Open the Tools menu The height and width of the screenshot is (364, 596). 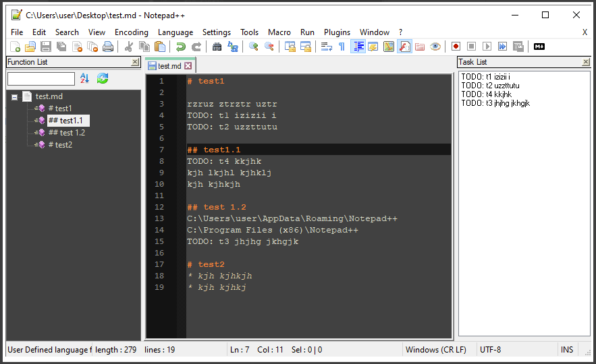tap(249, 32)
